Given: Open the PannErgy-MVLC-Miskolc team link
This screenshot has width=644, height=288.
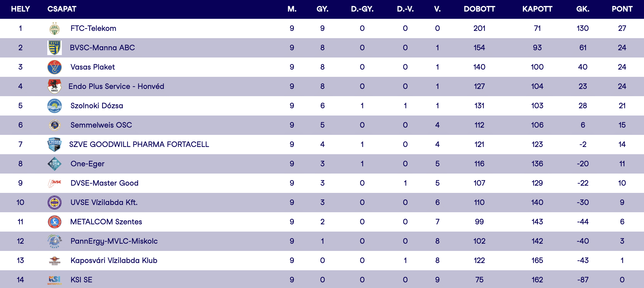Looking at the screenshot, I should click(114, 241).
